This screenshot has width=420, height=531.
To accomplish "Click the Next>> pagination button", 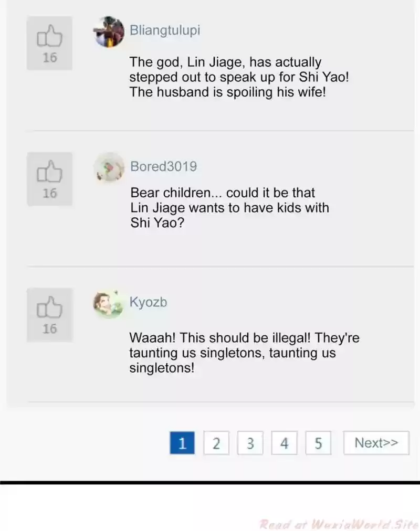I will [376, 443].
